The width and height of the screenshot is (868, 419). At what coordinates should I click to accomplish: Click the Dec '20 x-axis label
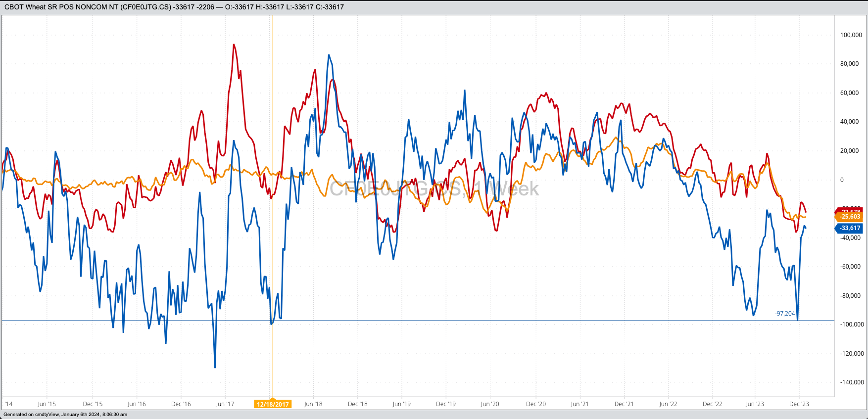pos(536,404)
